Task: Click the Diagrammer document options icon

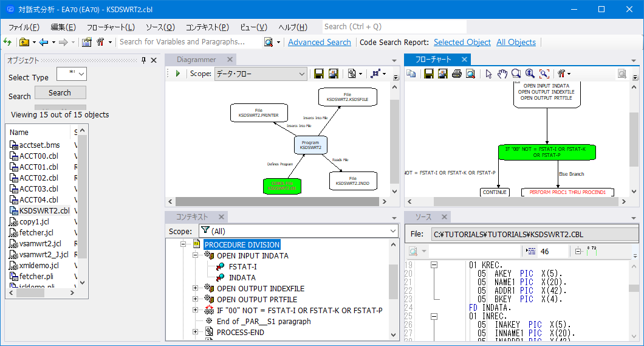Action: (352, 74)
